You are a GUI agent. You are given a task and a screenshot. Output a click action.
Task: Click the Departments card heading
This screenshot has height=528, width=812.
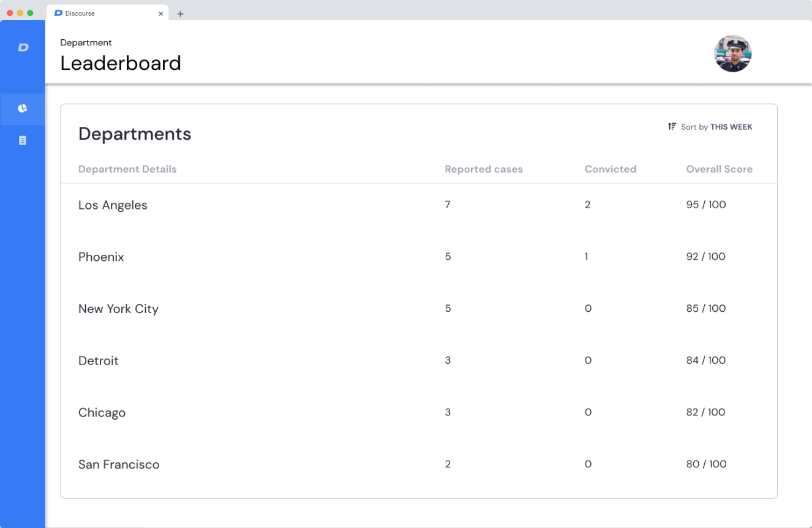(x=135, y=134)
